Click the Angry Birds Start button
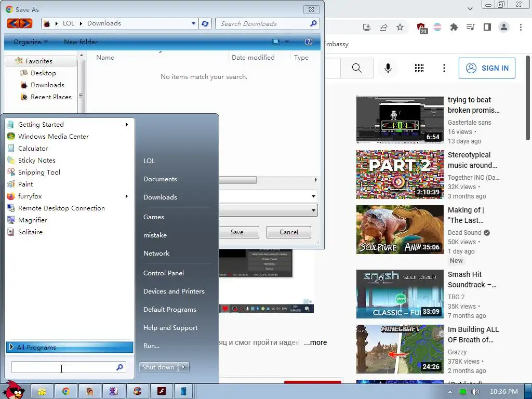This screenshot has width=532, height=399. [x=14, y=390]
